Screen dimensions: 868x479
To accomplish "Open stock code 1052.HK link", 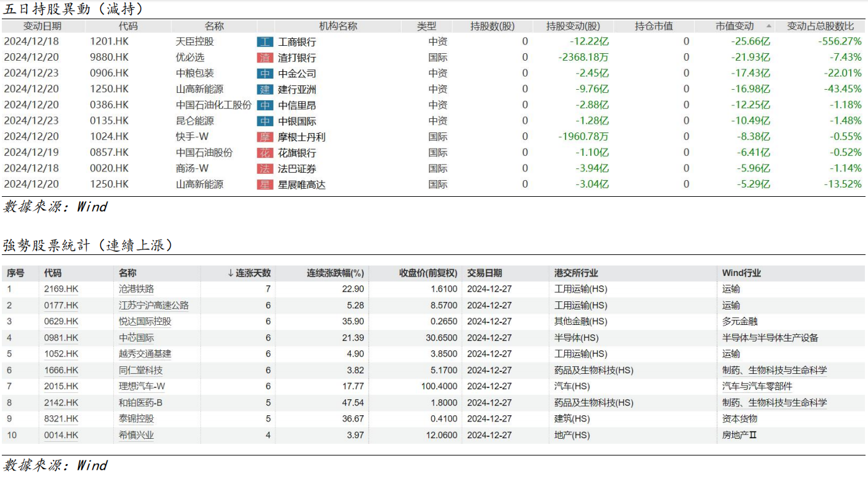I will tap(61, 354).
